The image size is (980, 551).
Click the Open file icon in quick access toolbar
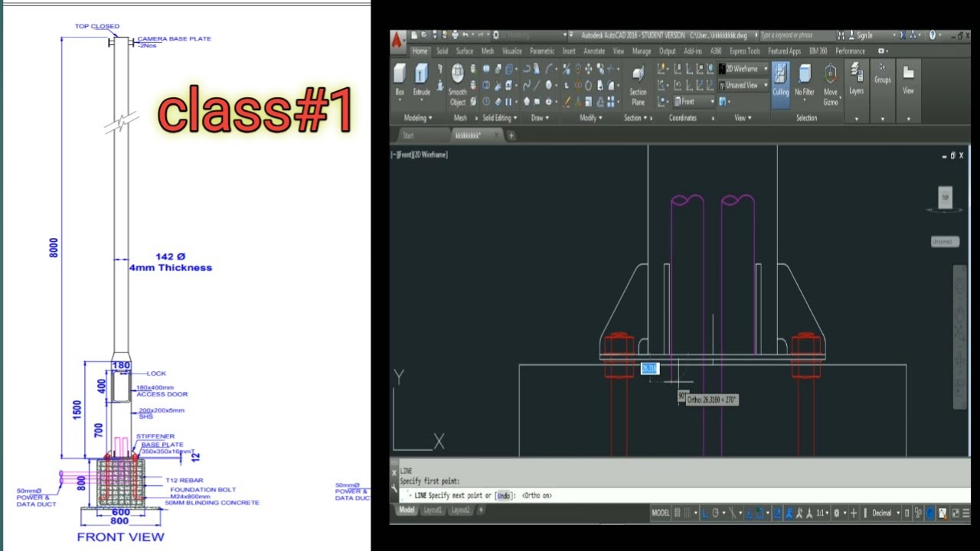pos(424,35)
